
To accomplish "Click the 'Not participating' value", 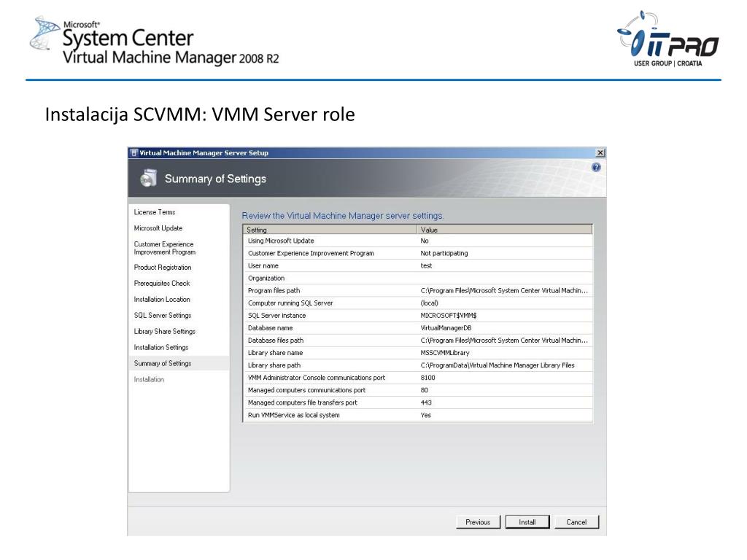I will [444, 253].
